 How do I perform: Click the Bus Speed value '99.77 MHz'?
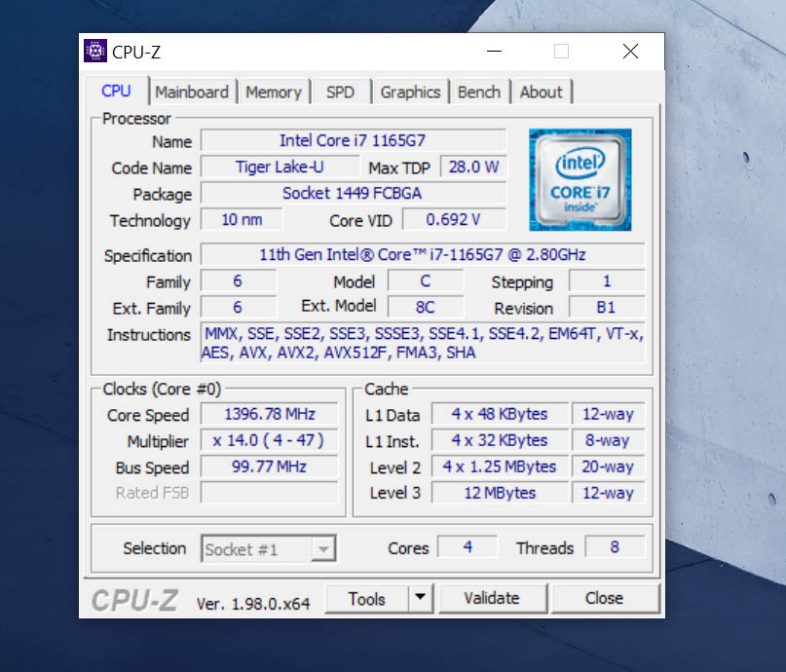click(269, 467)
